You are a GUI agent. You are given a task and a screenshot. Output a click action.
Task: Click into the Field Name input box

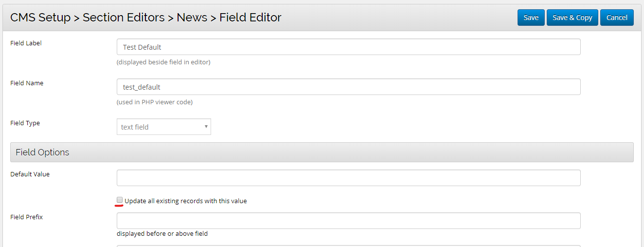click(x=348, y=87)
